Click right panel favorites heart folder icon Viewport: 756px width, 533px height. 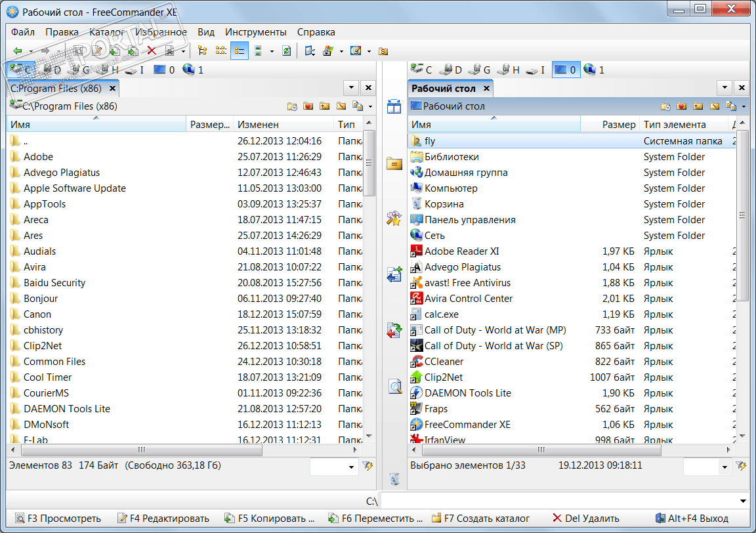pos(681,106)
